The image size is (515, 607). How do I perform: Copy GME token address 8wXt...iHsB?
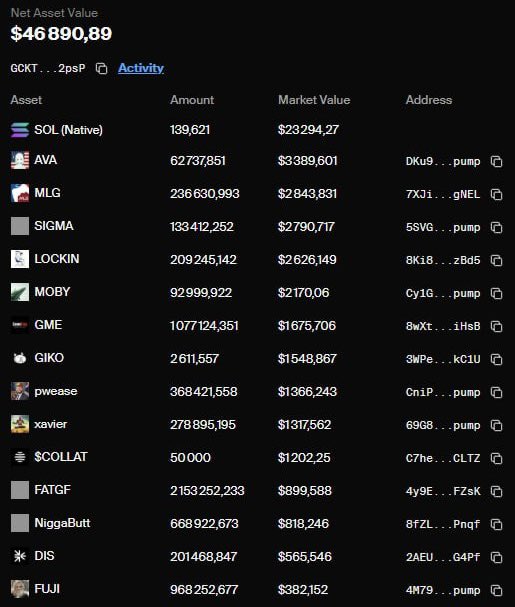click(x=496, y=326)
